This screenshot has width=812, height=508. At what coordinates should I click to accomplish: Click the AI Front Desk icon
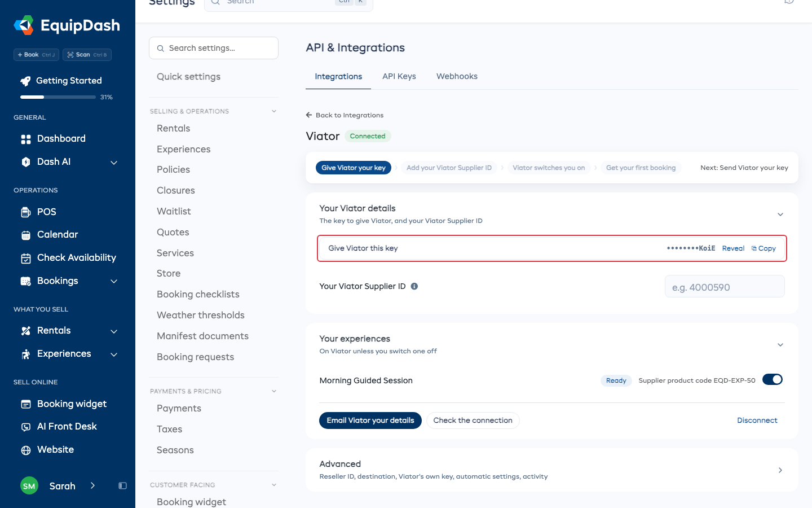[26, 427]
